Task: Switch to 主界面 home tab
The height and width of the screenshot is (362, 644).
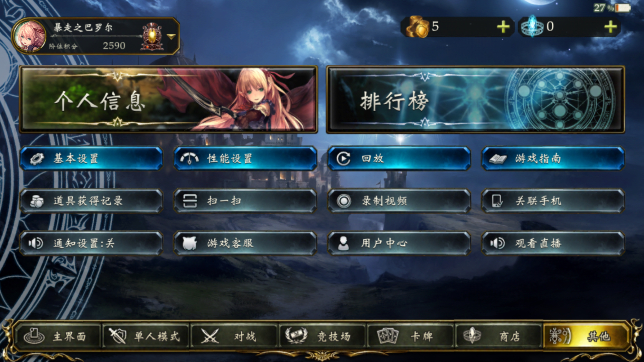Action: coord(58,336)
